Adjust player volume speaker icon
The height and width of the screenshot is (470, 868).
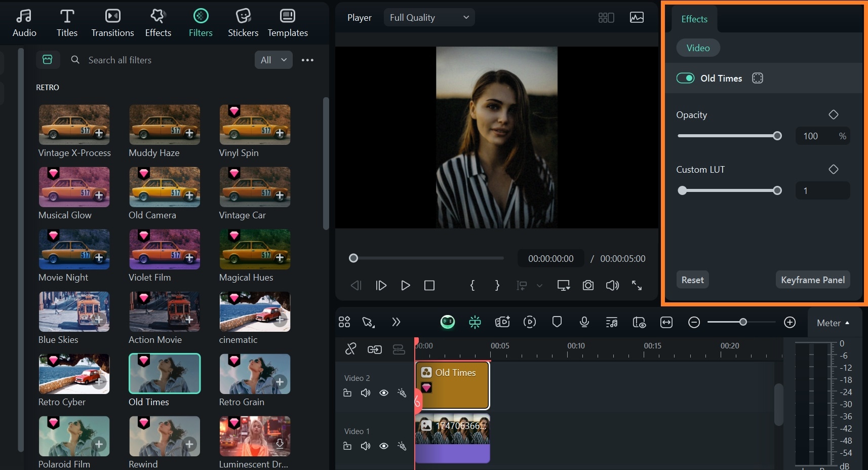[612, 285]
